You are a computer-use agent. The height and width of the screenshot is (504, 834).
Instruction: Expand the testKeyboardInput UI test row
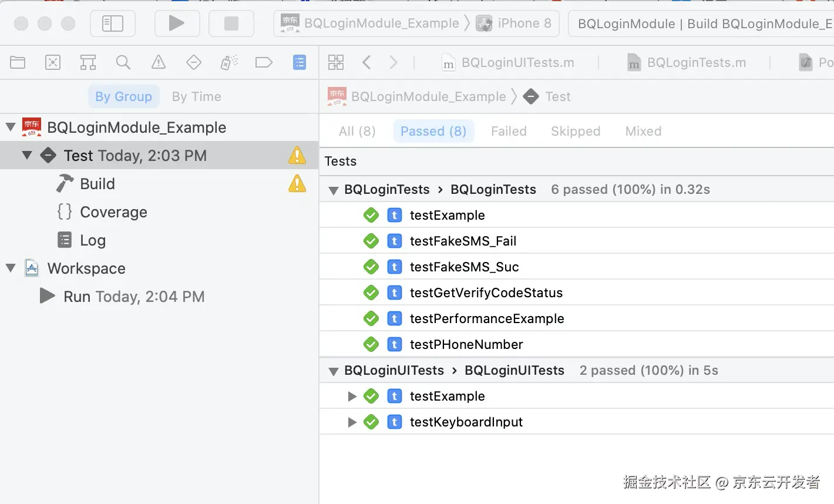[x=352, y=422]
